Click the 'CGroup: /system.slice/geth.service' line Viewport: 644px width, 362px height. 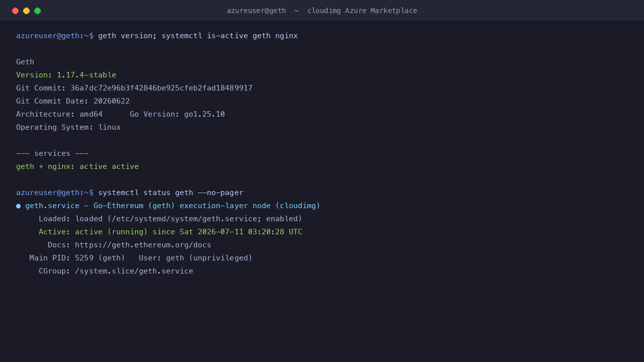coord(116,271)
